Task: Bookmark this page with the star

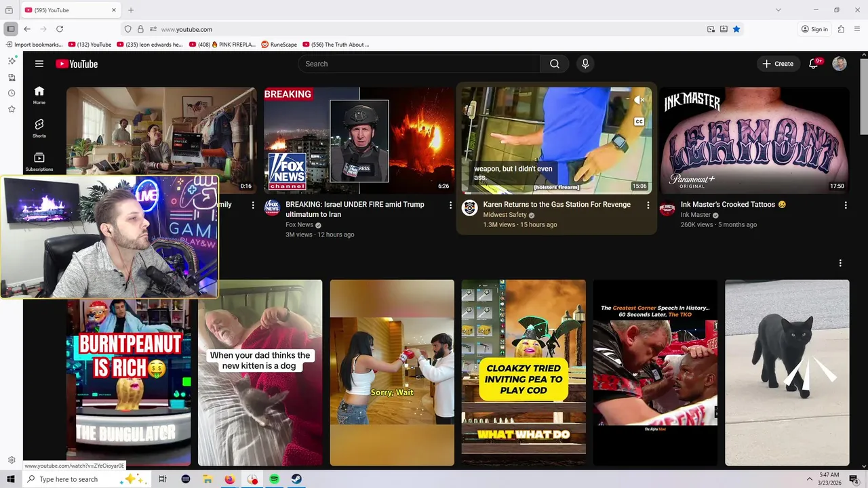Action: 736,29
